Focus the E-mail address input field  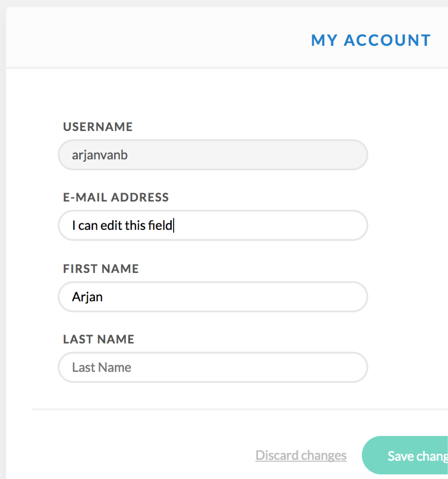(x=213, y=225)
